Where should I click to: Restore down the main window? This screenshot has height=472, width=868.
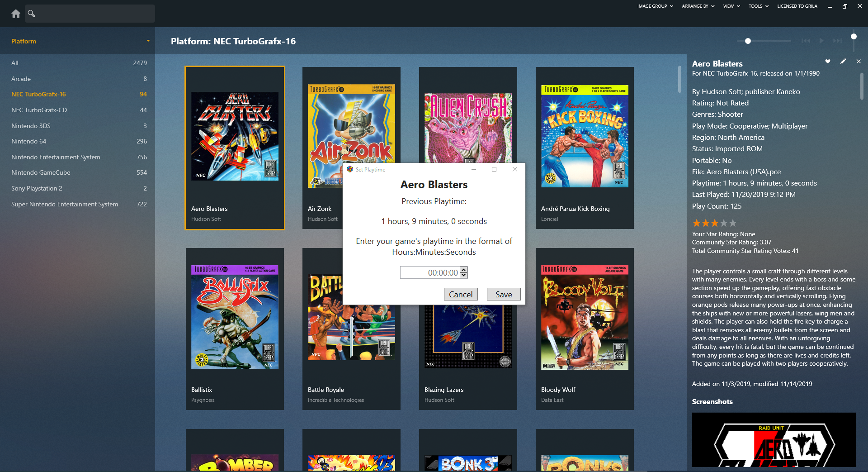pos(844,6)
